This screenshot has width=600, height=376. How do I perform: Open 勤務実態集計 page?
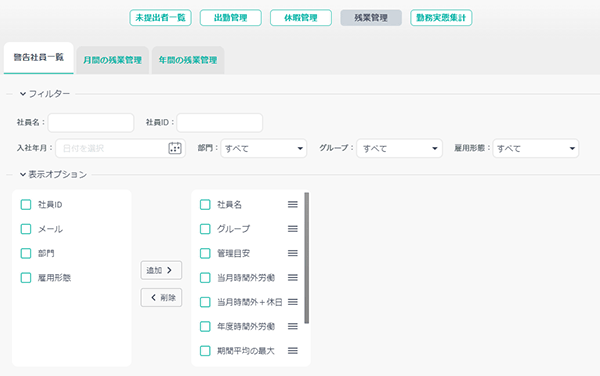click(x=441, y=18)
